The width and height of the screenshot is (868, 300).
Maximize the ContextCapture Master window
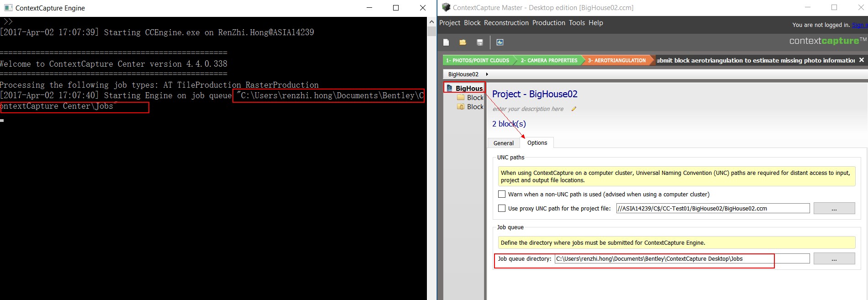coord(834,7)
